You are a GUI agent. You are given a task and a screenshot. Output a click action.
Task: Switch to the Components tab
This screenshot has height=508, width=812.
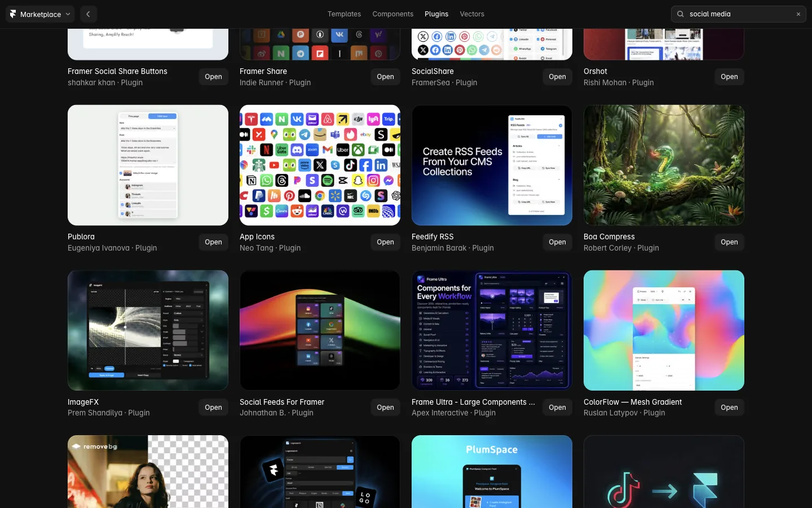point(392,14)
